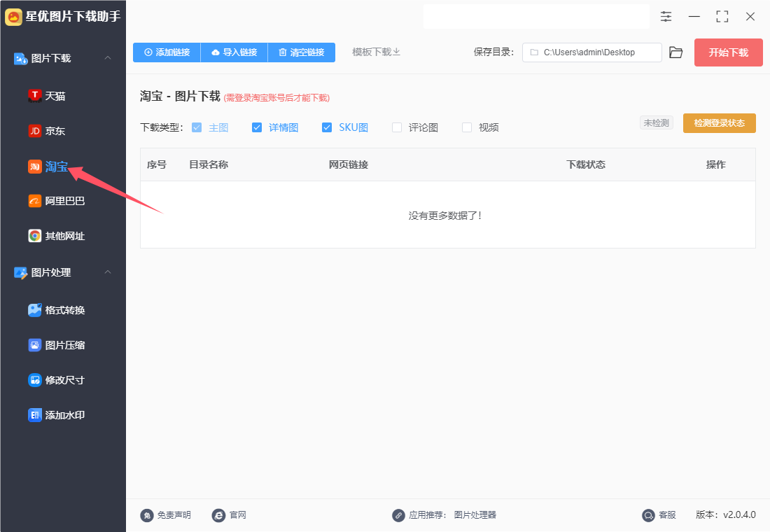This screenshot has width=770, height=532.
Task: Click the 免责声明 footer link text
Action: pyautogui.click(x=174, y=514)
